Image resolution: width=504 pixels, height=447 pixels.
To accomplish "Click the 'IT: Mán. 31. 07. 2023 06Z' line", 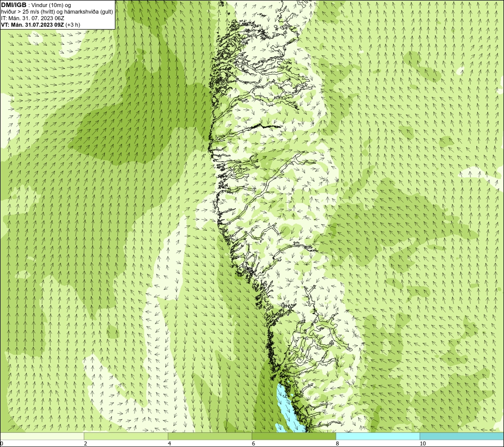I will tap(32, 18).
